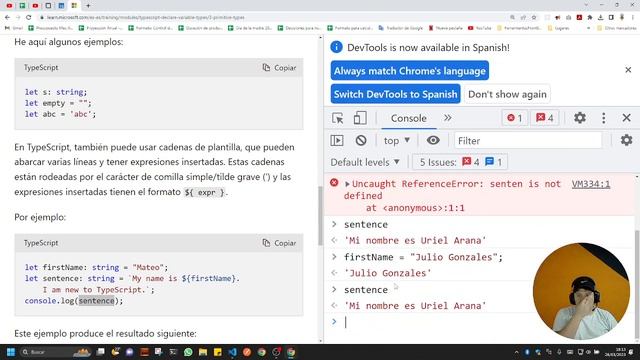Switch to the Console tab

pyautogui.click(x=409, y=118)
